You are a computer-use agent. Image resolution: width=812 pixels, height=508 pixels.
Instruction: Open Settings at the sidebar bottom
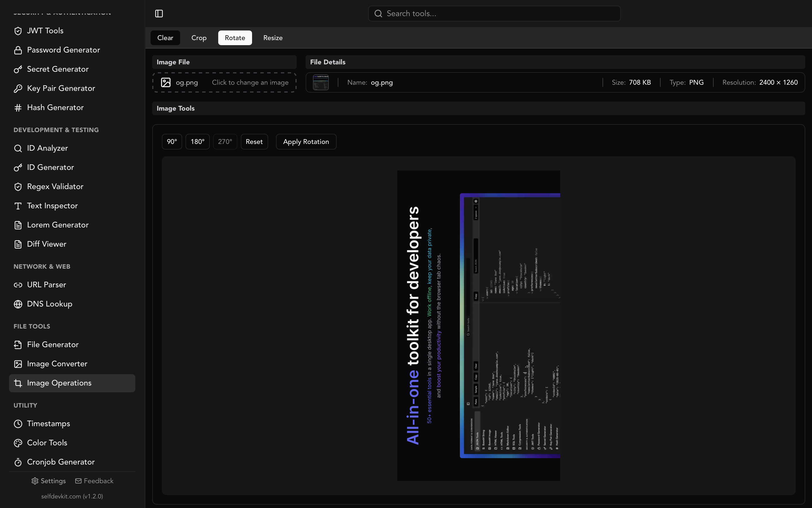(49, 481)
